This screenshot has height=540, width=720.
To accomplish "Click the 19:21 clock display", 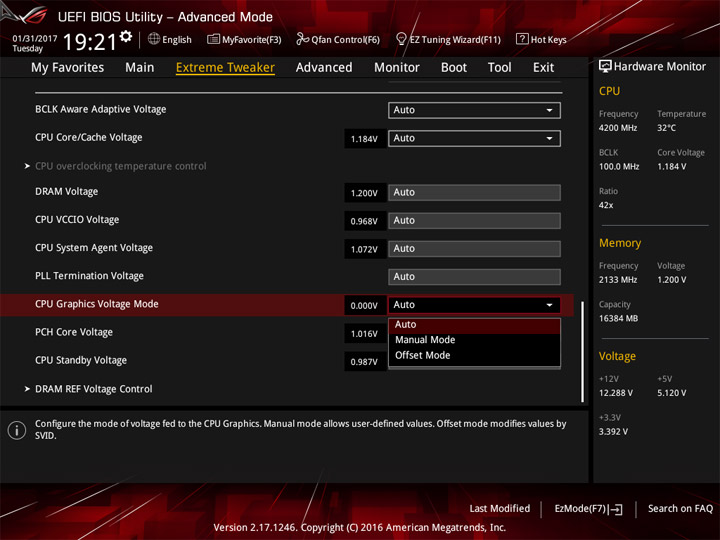I will 90,42.
